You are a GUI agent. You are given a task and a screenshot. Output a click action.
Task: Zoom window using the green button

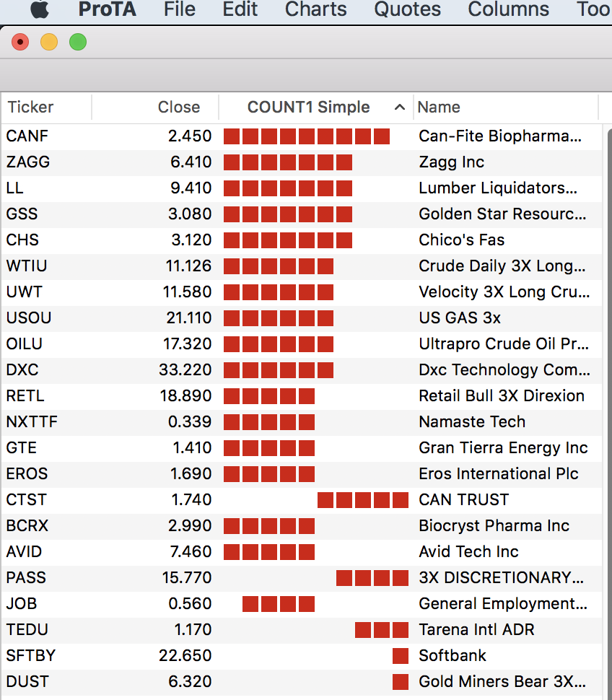pyautogui.click(x=78, y=43)
